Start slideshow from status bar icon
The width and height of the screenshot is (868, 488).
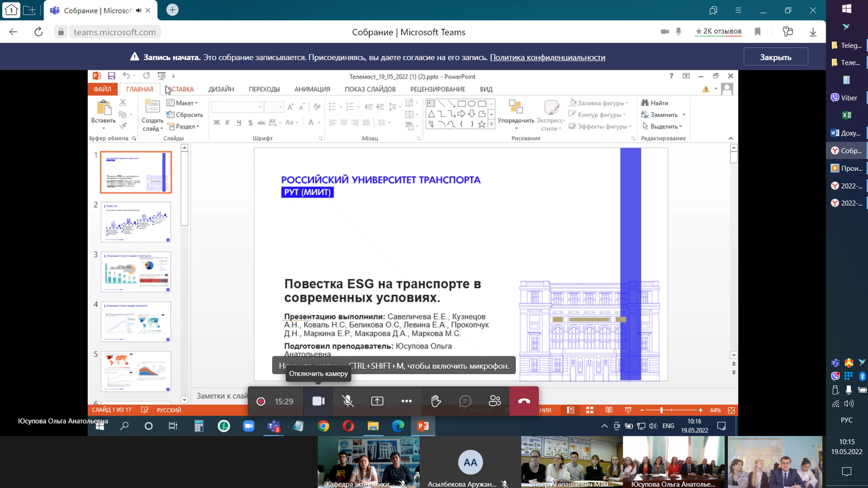point(628,410)
